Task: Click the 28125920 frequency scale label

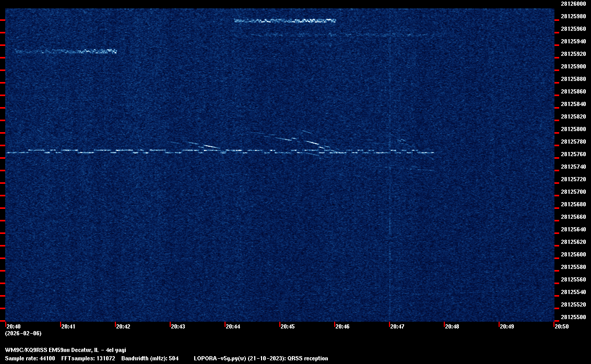Action: click(573, 54)
